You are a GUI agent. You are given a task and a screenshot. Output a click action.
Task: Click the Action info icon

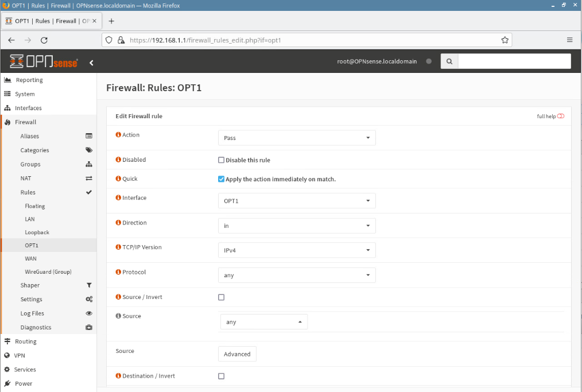pyautogui.click(x=118, y=135)
